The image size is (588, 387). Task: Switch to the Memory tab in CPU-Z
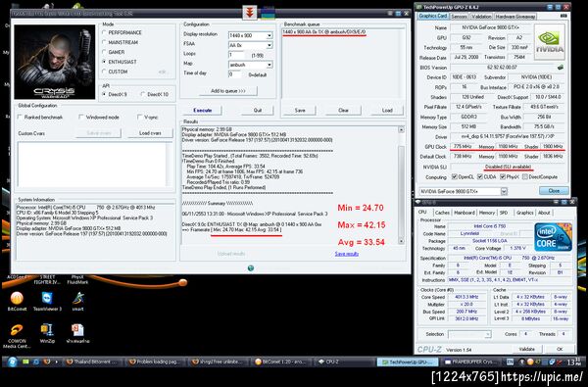487,213
